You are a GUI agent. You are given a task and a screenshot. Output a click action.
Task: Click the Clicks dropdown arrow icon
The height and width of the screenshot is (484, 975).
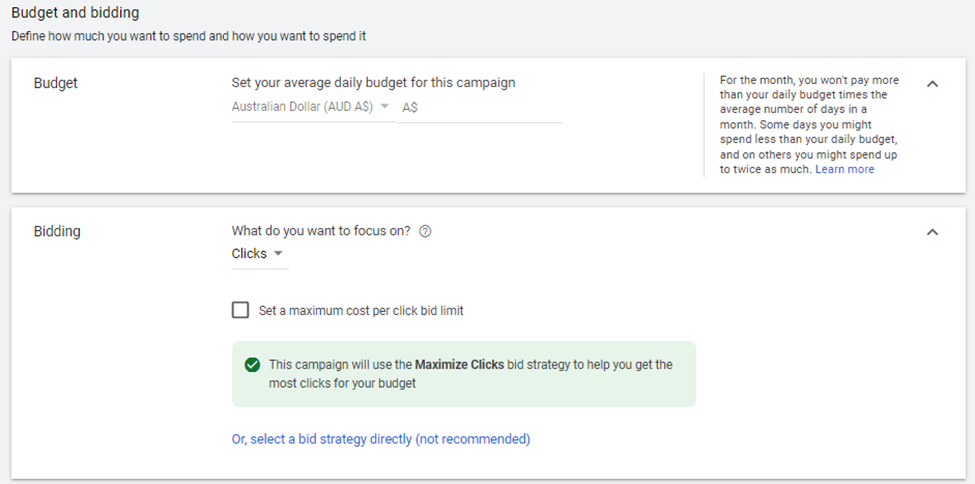[x=278, y=254]
